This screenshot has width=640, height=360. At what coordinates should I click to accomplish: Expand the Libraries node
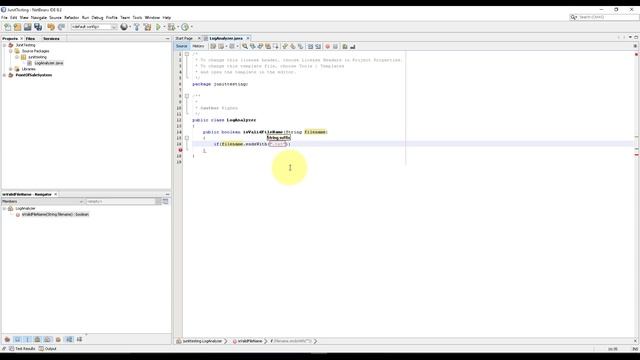coord(11,69)
